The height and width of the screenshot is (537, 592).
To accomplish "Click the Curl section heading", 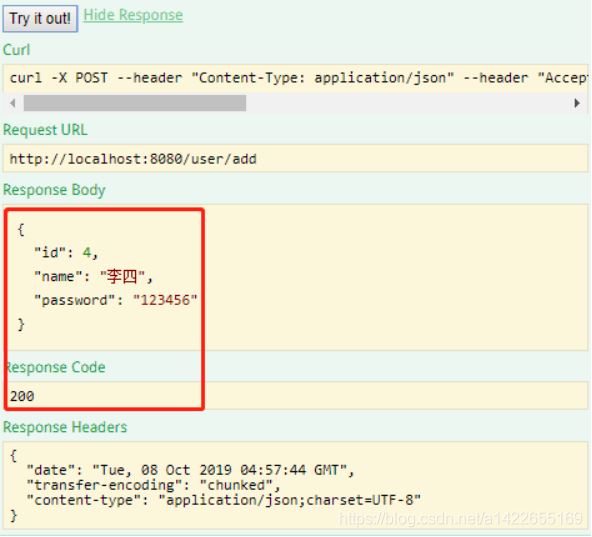I will coord(16,50).
